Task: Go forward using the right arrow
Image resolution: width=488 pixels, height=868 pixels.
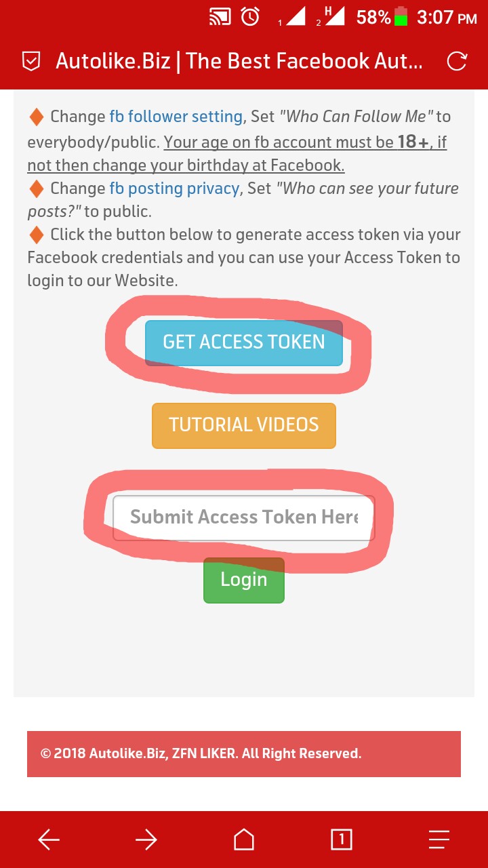Action: 146,840
